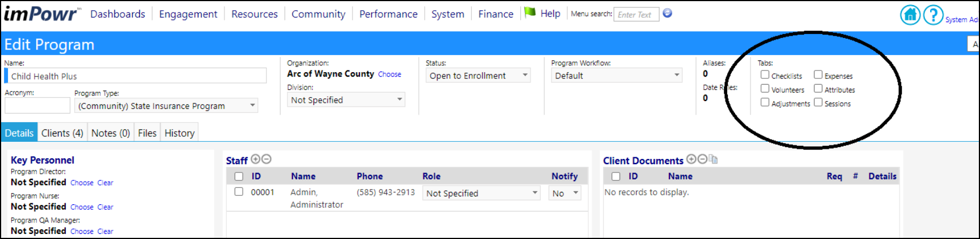Open the Finance menu
The image size is (980, 239).
click(496, 14)
